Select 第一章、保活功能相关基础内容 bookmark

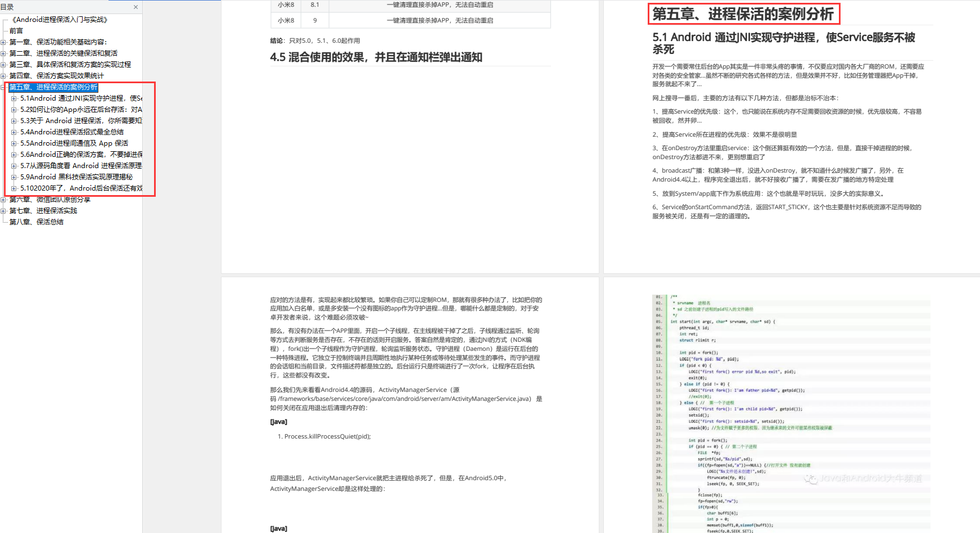pos(58,42)
